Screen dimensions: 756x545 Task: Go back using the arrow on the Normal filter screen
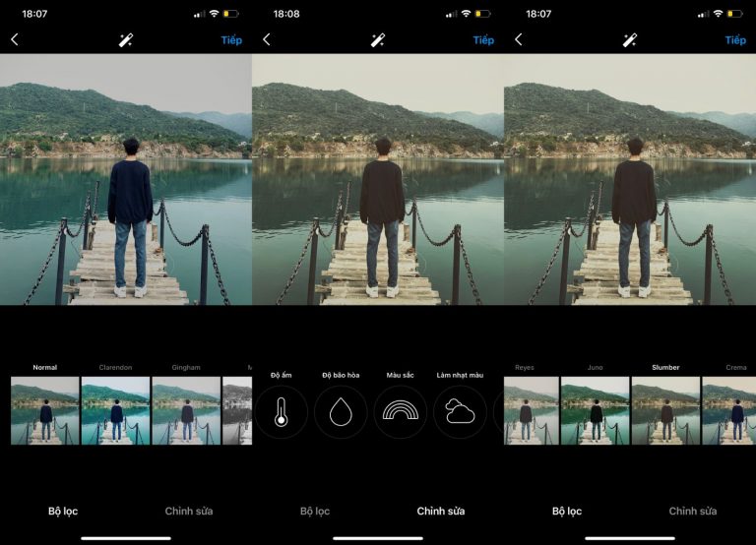[x=15, y=39]
